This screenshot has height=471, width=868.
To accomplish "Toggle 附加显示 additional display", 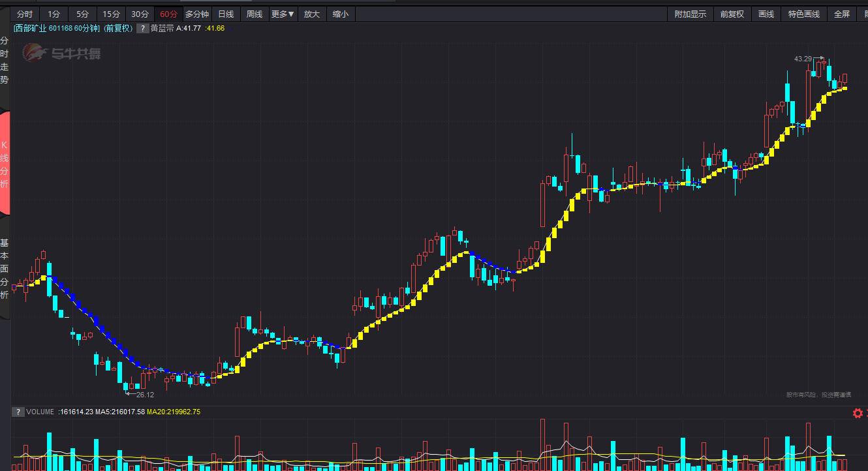I will tap(690, 14).
